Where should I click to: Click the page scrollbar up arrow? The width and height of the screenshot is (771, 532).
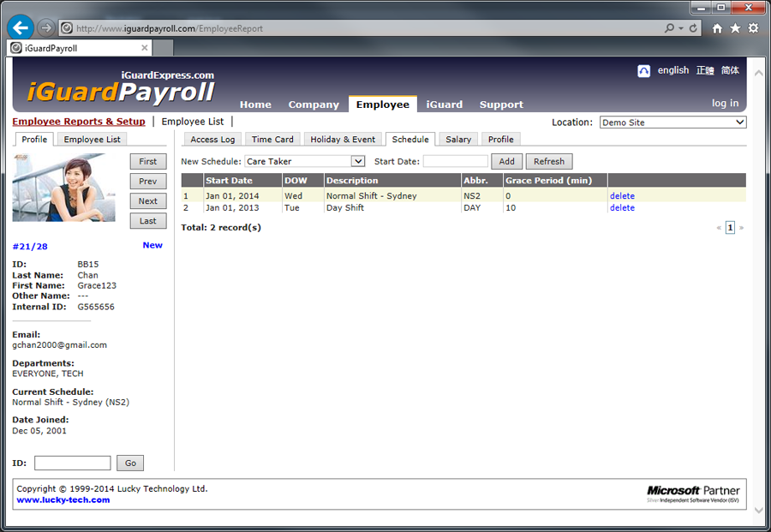758,73
